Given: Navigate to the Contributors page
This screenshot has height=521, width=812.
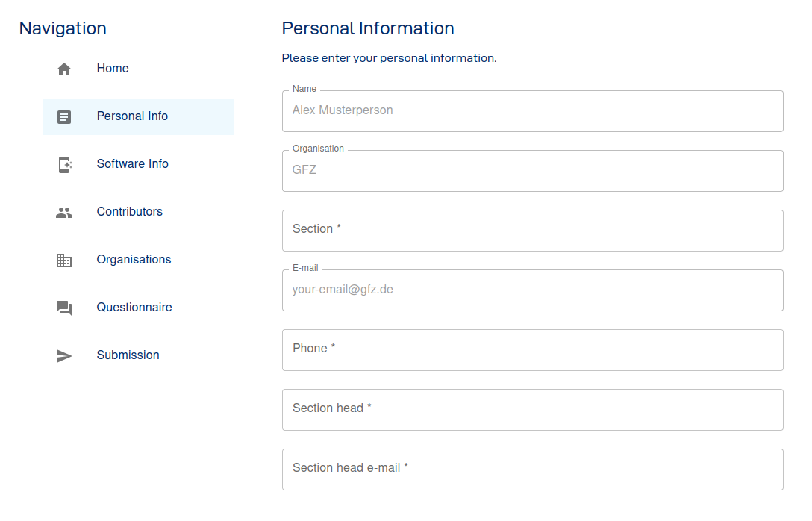Looking at the screenshot, I should point(129,211).
